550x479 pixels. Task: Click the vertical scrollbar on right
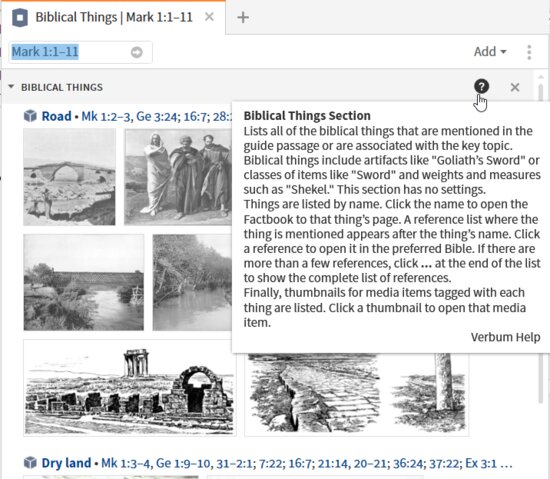point(541,242)
